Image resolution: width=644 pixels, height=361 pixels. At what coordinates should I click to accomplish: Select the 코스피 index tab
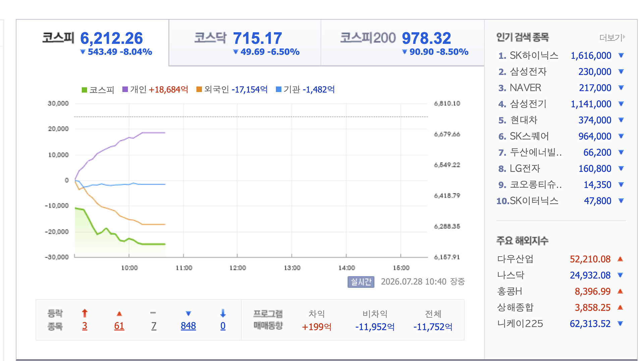pos(93,43)
